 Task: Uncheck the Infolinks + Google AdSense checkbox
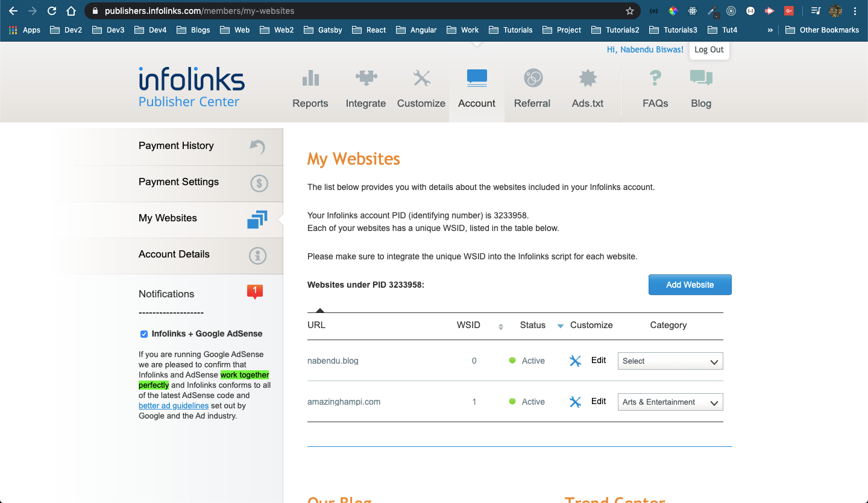[x=144, y=334]
